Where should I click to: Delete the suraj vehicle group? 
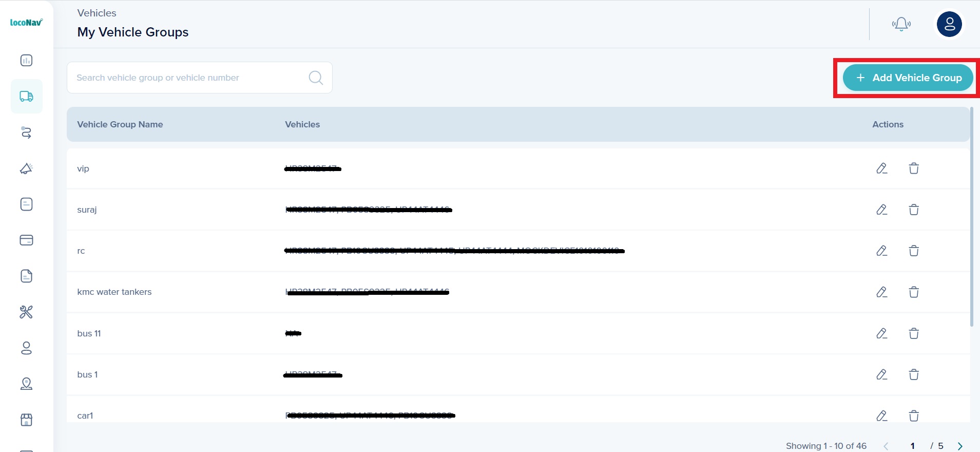click(914, 210)
